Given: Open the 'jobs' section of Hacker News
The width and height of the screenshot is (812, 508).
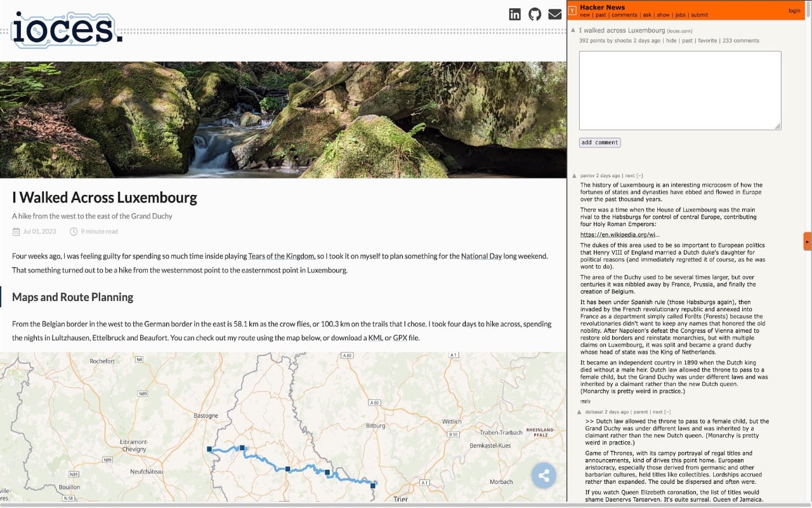Looking at the screenshot, I should (x=681, y=15).
